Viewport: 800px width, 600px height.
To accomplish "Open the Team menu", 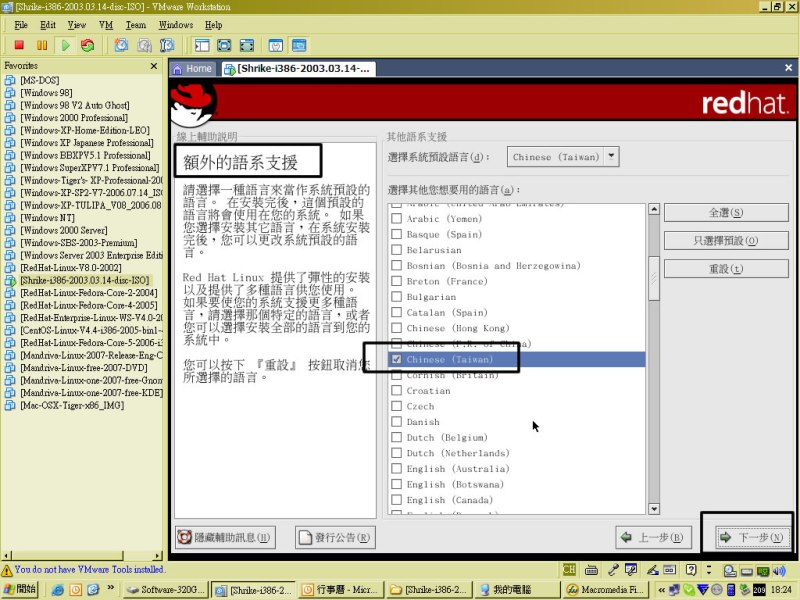I will pyautogui.click(x=136, y=25).
